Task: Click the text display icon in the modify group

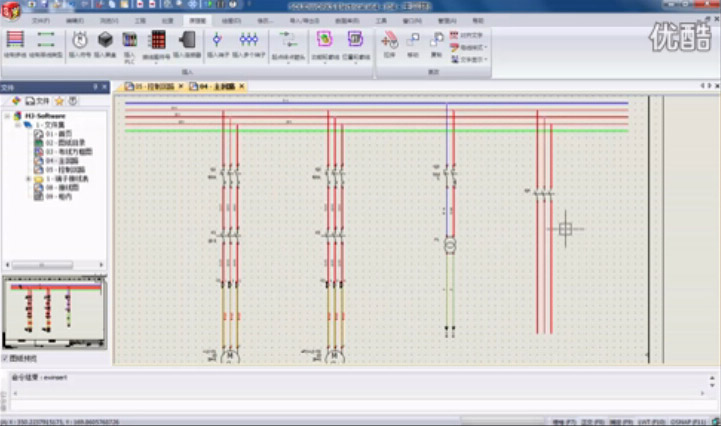Action: coord(455,59)
